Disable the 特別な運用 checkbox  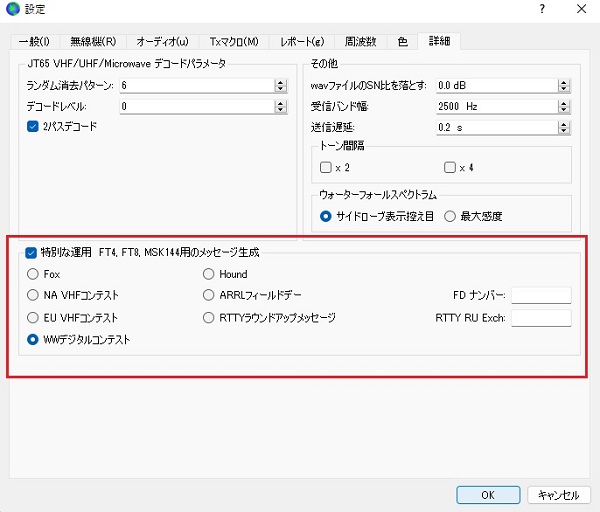click(x=33, y=253)
